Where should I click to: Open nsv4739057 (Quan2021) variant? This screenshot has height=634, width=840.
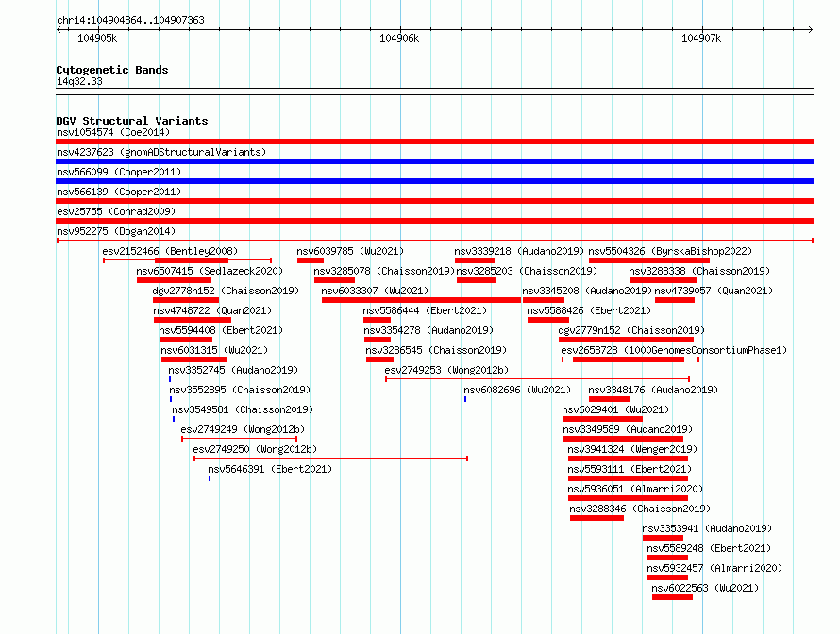click(714, 291)
